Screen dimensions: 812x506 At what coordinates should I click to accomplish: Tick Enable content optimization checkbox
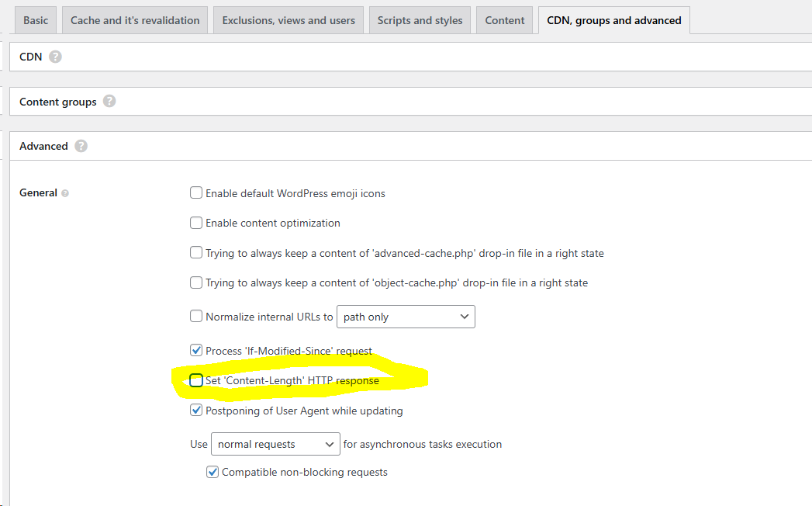(196, 223)
